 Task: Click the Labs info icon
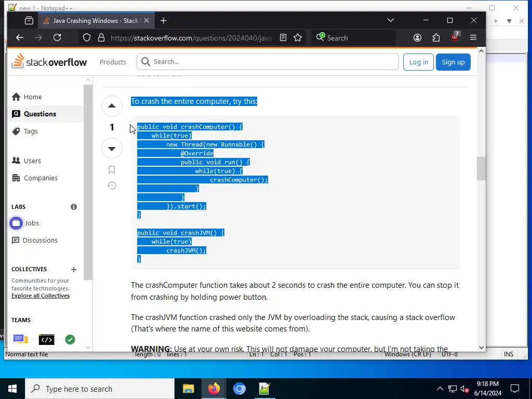(74, 207)
